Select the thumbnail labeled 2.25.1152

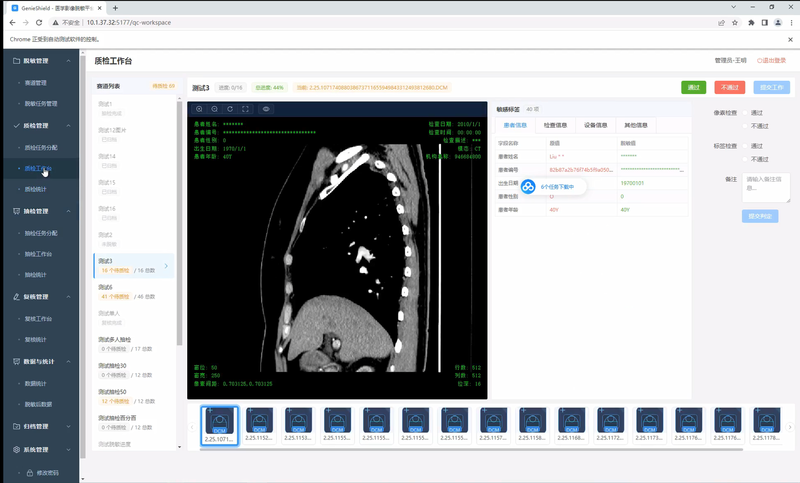coord(259,425)
